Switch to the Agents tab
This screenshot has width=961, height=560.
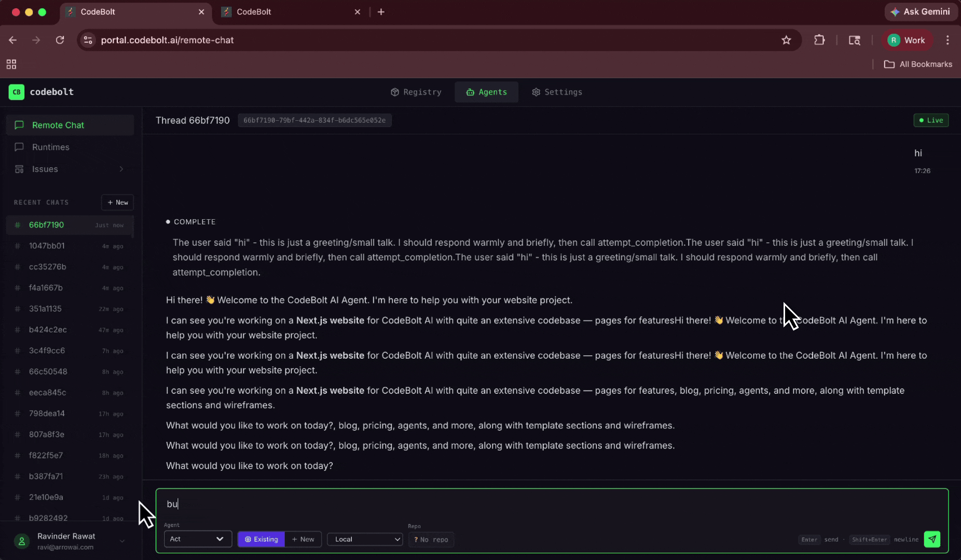point(486,92)
